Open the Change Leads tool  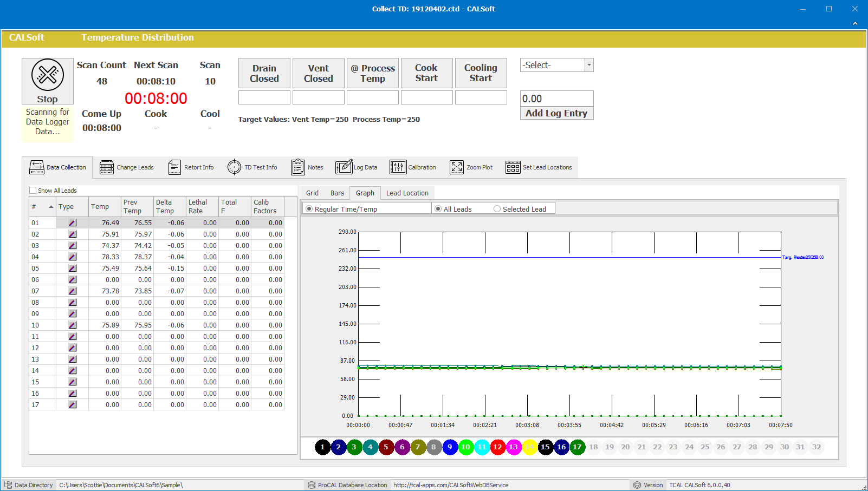coord(127,167)
